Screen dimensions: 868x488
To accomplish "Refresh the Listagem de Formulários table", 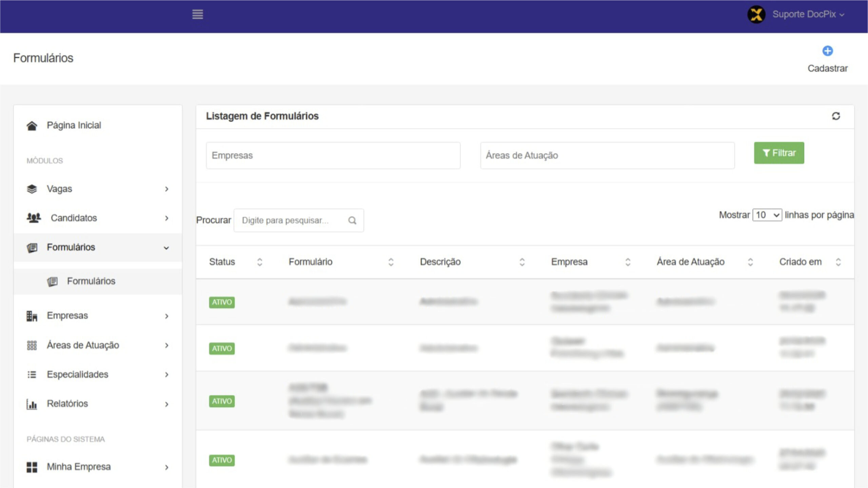I will click(836, 116).
